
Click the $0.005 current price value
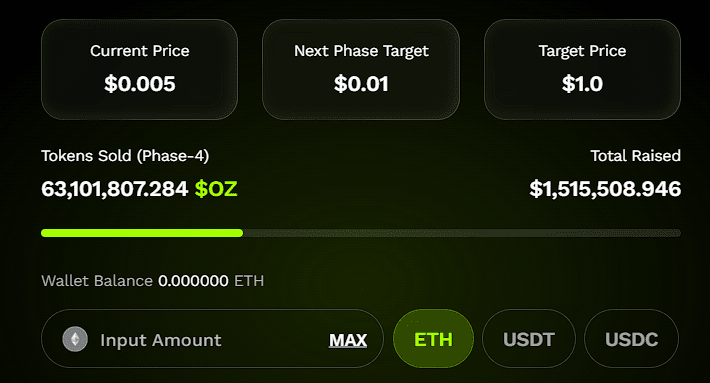pos(139,84)
